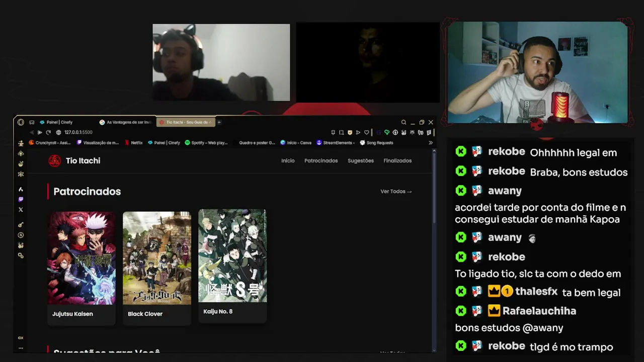Image resolution: width=644 pixels, height=362 pixels.
Task: Expand the bookmarks overflow chevron
Action: 430,143
